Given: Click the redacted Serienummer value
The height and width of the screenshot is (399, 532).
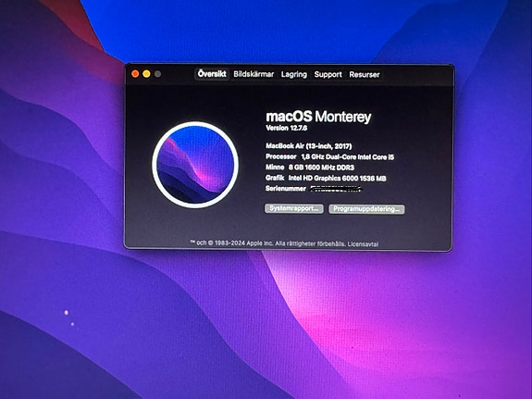Looking at the screenshot, I should pyautogui.click(x=337, y=189).
